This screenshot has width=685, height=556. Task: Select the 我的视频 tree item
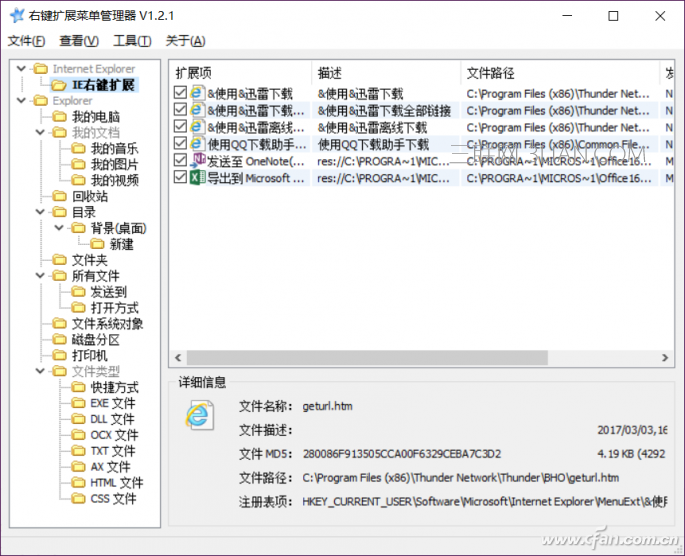coord(114,180)
